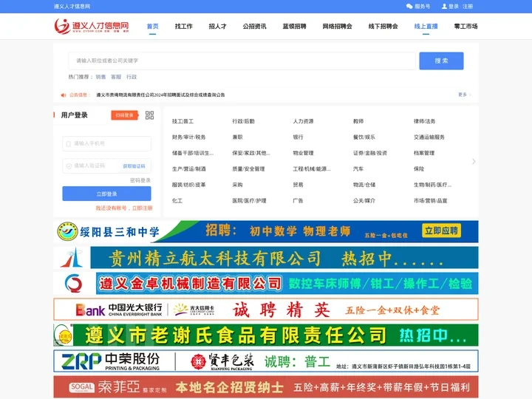
Task: Open category 律师/法务
Action: point(424,121)
